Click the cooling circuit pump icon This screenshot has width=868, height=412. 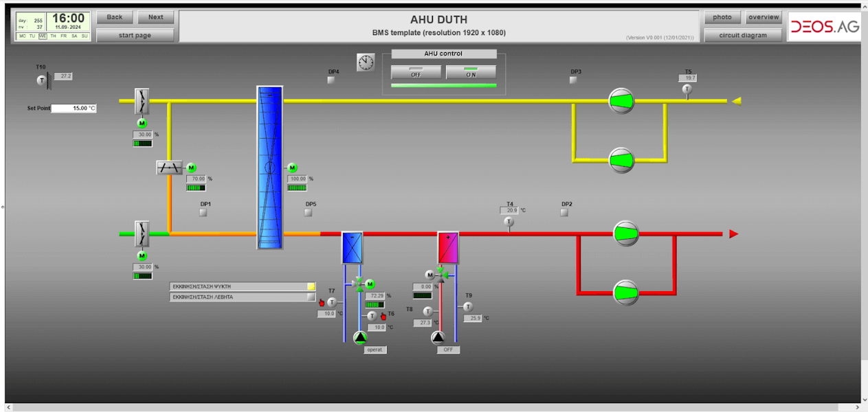point(360,337)
